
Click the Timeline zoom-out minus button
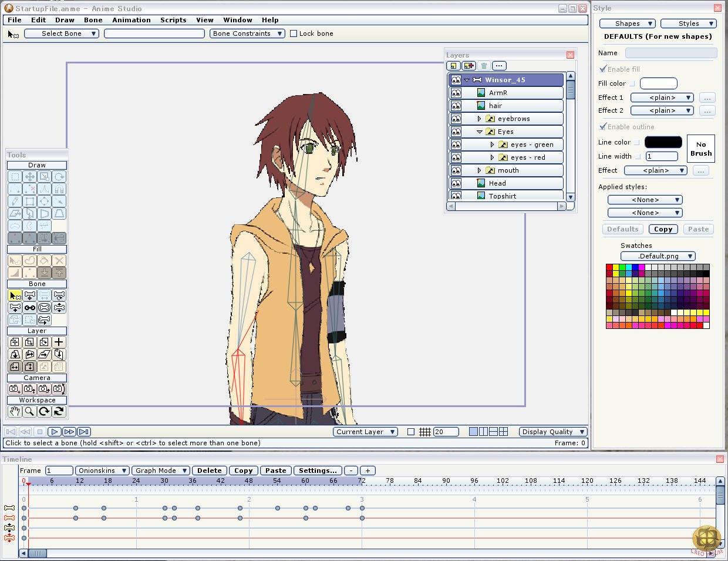351,471
